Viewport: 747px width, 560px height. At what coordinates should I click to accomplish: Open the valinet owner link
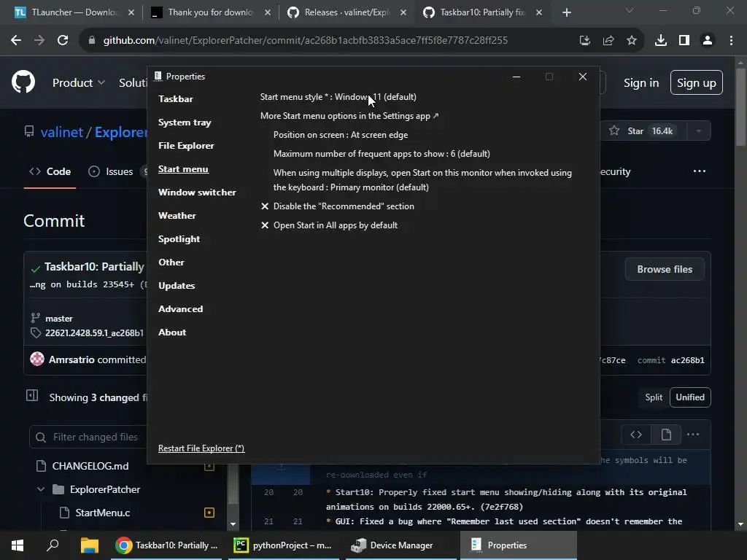pyautogui.click(x=61, y=132)
